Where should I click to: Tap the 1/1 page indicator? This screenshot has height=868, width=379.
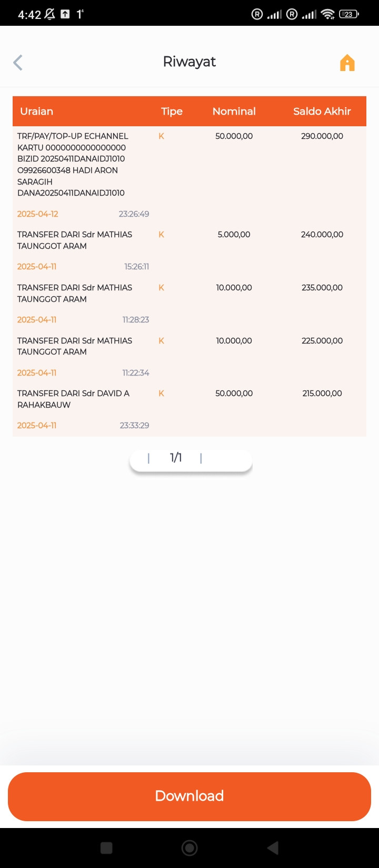[176, 458]
